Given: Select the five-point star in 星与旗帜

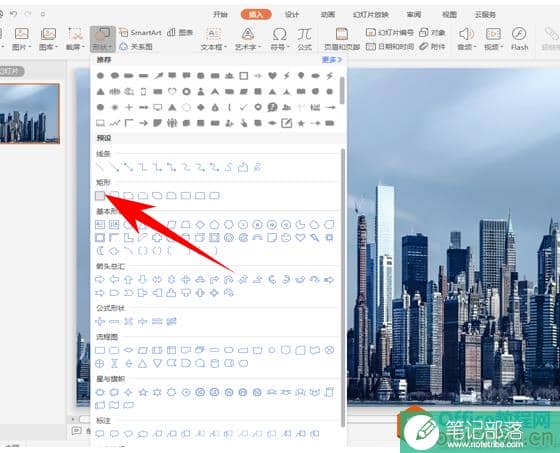Looking at the screenshot, I should pos(143,392).
